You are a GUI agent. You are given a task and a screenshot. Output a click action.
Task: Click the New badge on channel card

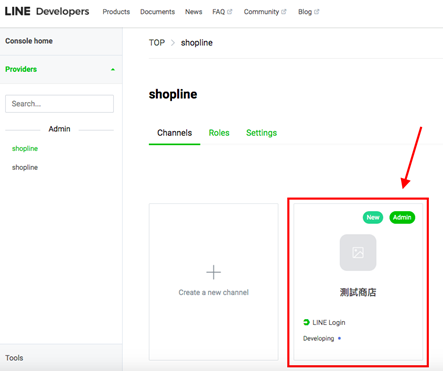point(373,217)
